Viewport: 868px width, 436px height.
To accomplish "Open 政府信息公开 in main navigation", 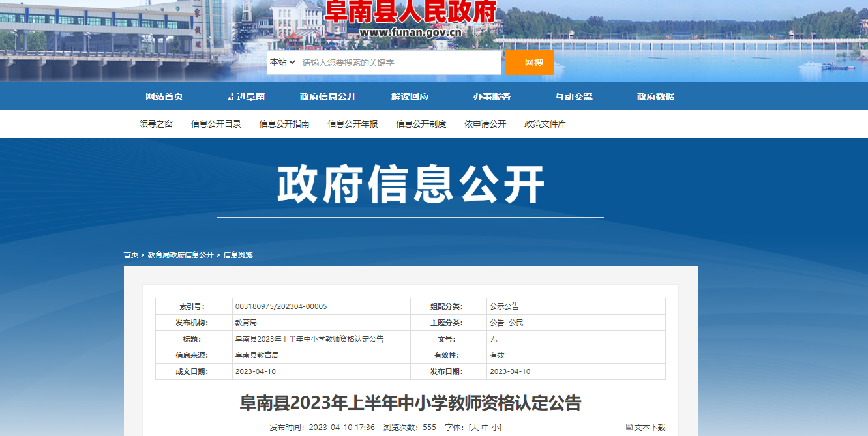I will click(x=328, y=96).
